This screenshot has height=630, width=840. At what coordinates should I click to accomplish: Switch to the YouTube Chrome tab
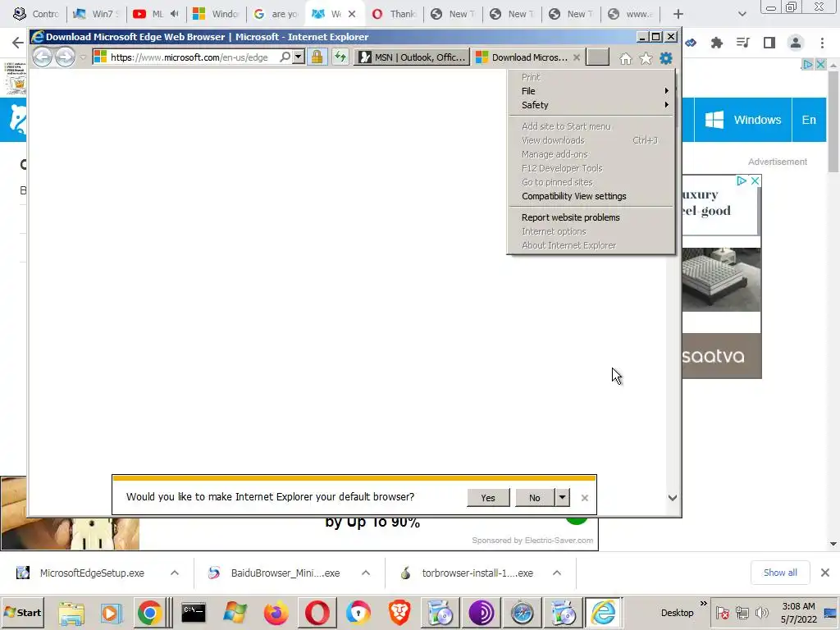[155, 14]
